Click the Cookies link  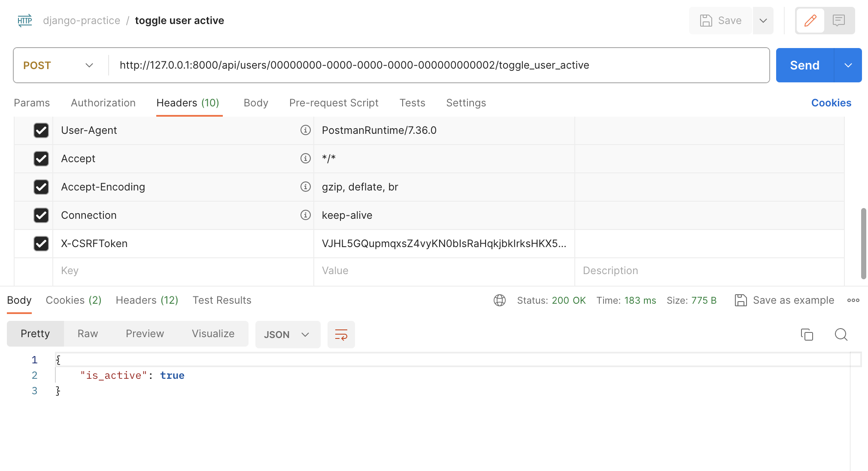pos(831,103)
